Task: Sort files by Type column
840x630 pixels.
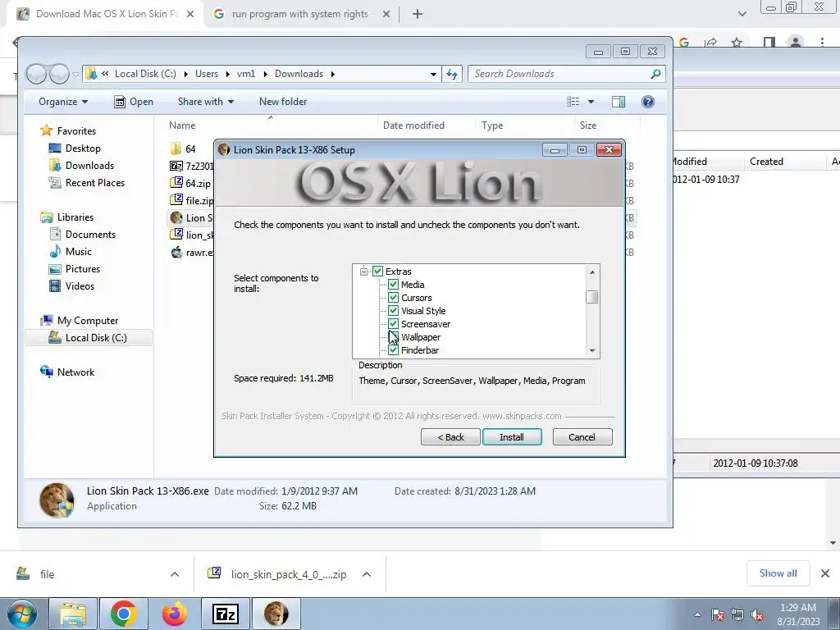Action: coord(492,126)
